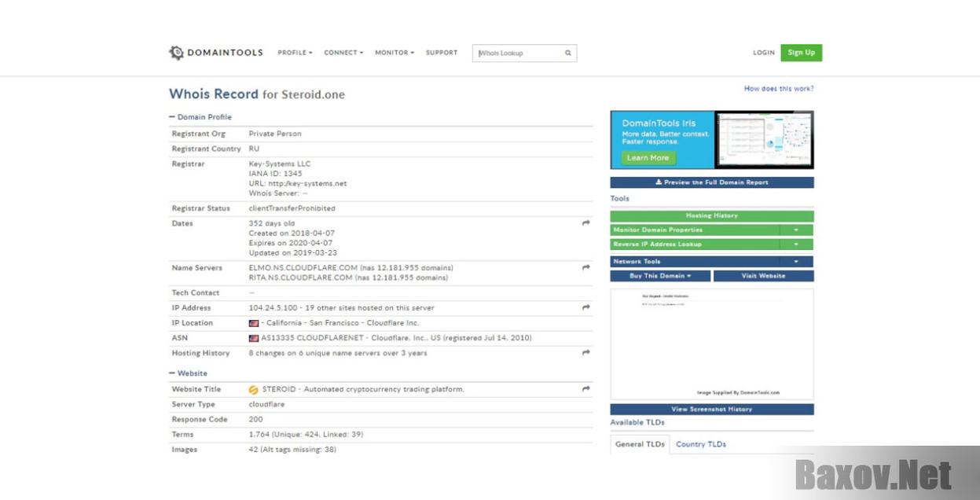Click the Private Person registrant value
The width and height of the screenshot is (980, 500).
pyautogui.click(x=275, y=134)
